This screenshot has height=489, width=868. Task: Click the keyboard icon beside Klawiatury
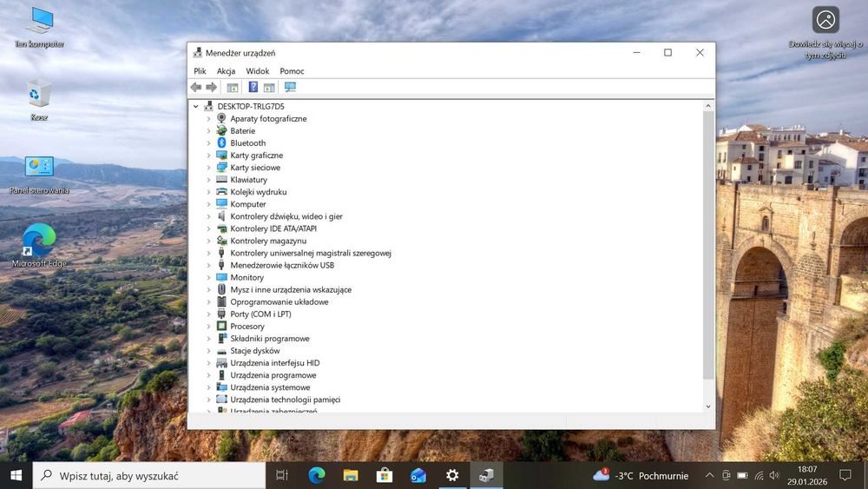click(221, 180)
